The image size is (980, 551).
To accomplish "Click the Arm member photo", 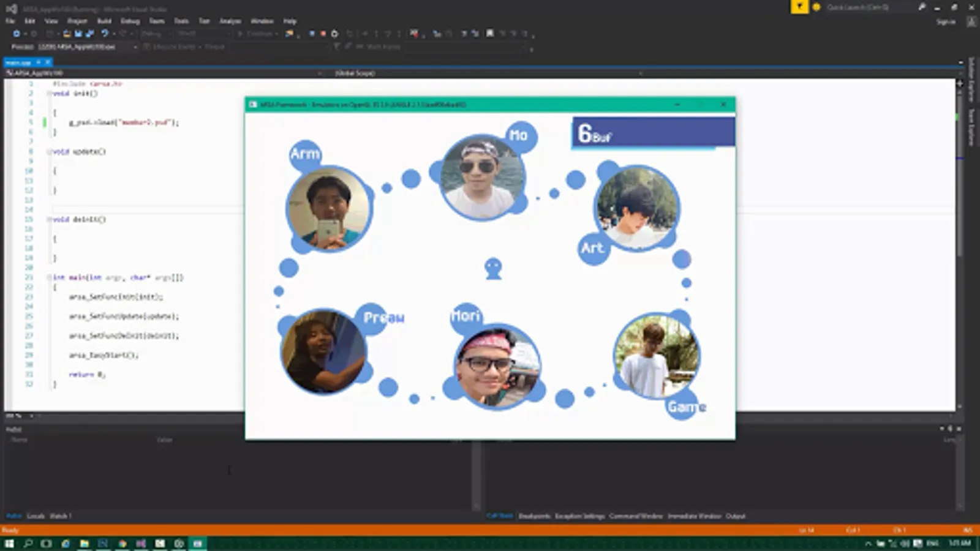I will pos(330,209).
